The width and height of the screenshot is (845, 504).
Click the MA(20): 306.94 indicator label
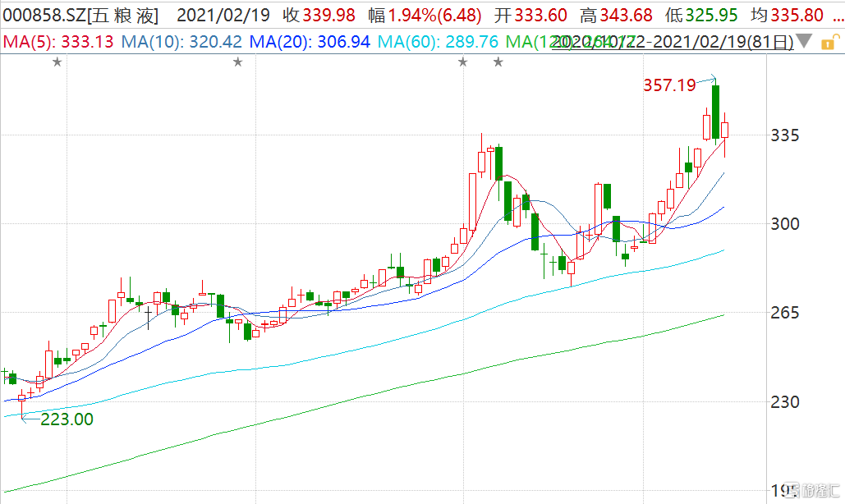(x=310, y=42)
